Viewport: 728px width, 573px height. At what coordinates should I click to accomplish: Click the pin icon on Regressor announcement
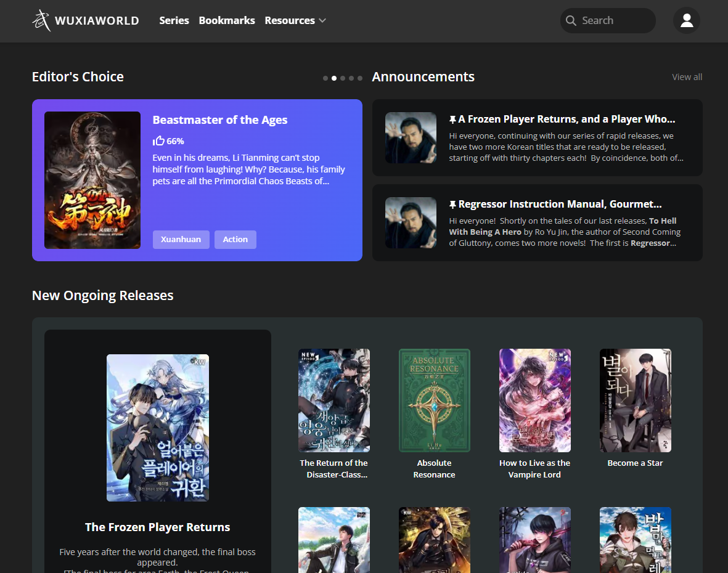point(452,205)
